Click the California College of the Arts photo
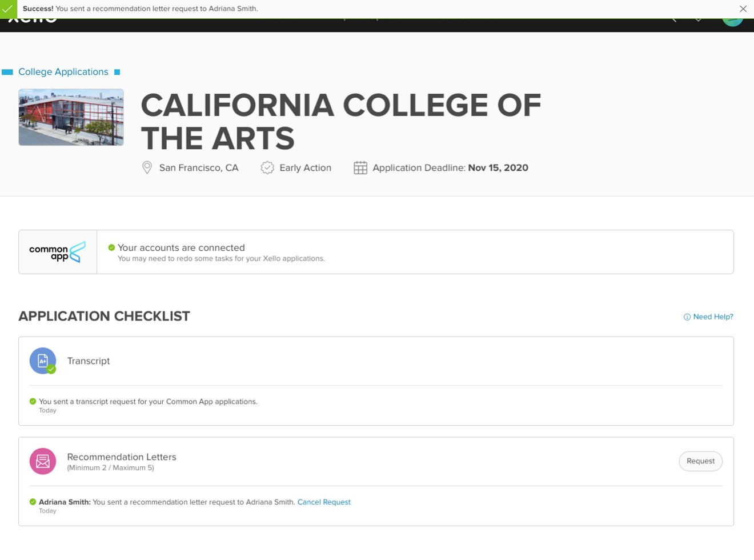Image resolution: width=754 pixels, height=560 pixels. point(71,117)
